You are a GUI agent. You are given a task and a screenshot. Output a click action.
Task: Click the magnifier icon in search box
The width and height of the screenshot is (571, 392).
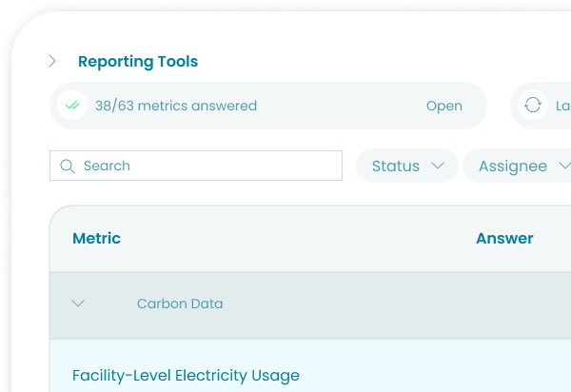click(x=68, y=166)
